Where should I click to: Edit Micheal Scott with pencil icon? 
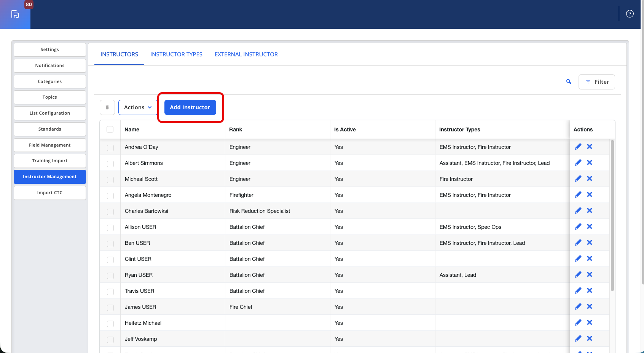[x=578, y=179]
